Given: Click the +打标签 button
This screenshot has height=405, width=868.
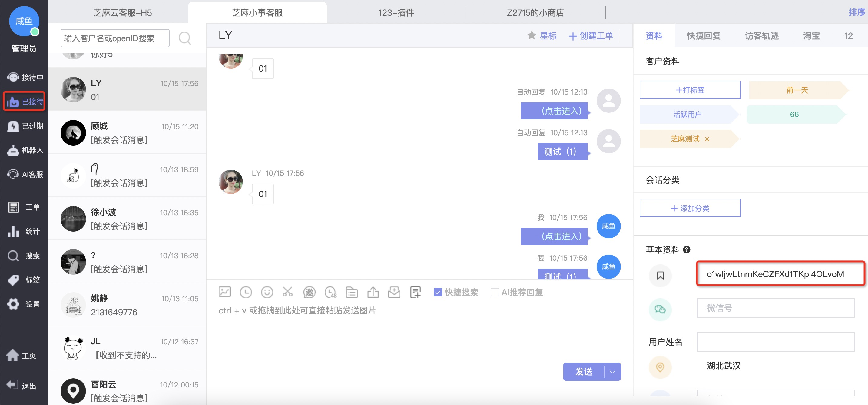Looking at the screenshot, I should coord(690,90).
